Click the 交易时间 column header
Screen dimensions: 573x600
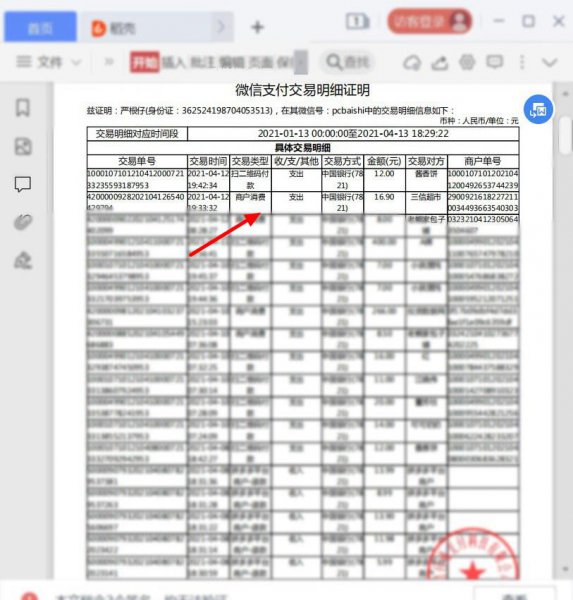tap(208, 161)
